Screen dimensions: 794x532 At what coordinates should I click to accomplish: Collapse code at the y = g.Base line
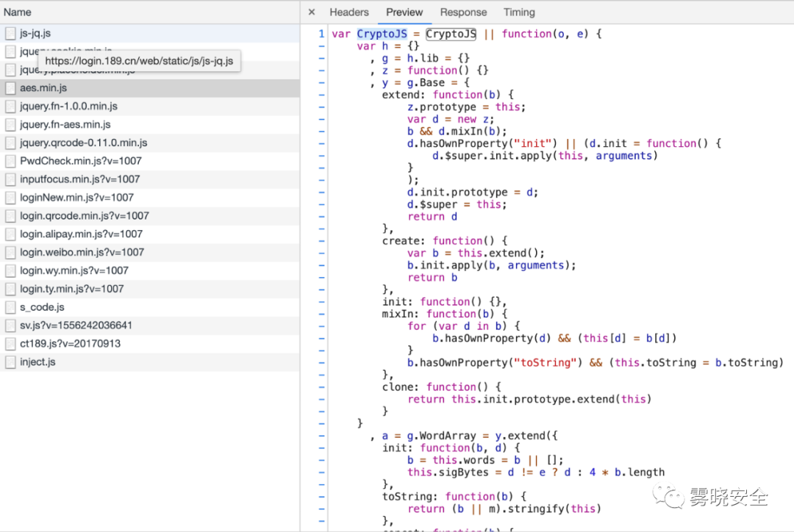click(x=321, y=83)
